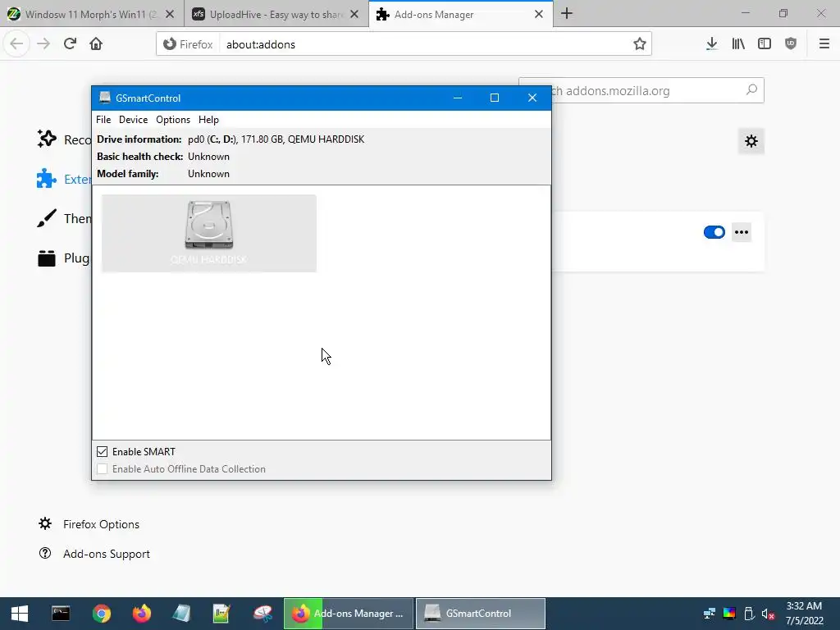Image resolution: width=840 pixels, height=630 pixels.
Task: Maximize the GSmartControl window
Action: [495, 98]
